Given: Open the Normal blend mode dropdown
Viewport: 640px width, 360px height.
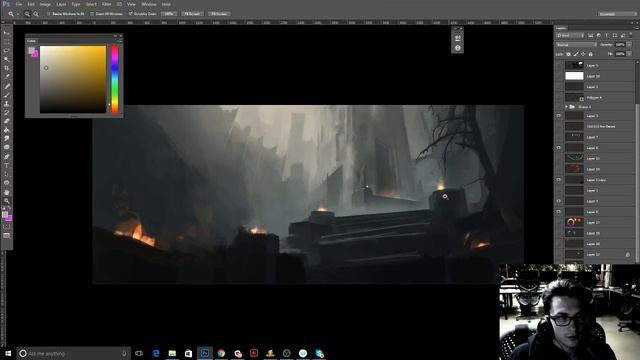Looking at the screenshot, I should 576,44.
